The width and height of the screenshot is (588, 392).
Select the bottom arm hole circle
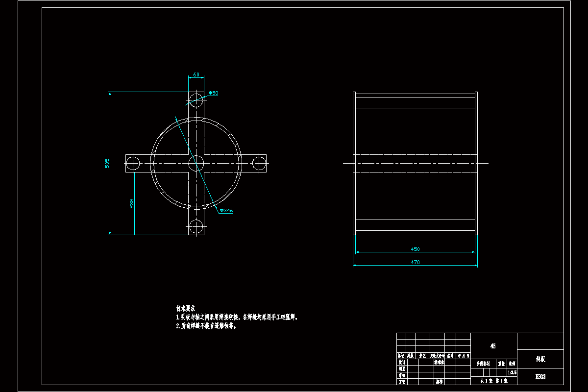pos(196,227)
